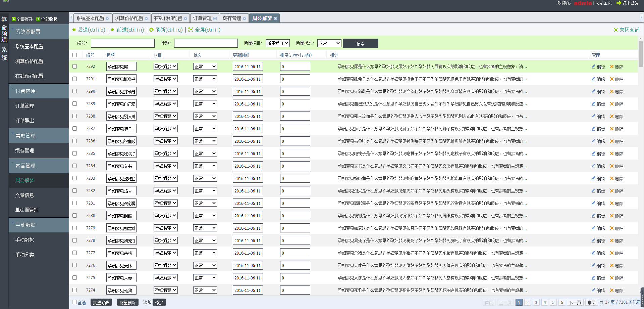Click the 末页 last page button

pos(592,302)
